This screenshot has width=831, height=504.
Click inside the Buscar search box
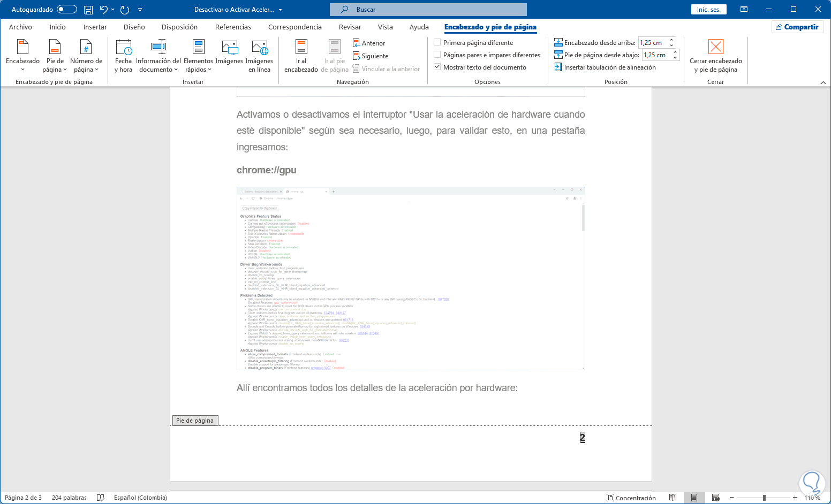point(428,9)
